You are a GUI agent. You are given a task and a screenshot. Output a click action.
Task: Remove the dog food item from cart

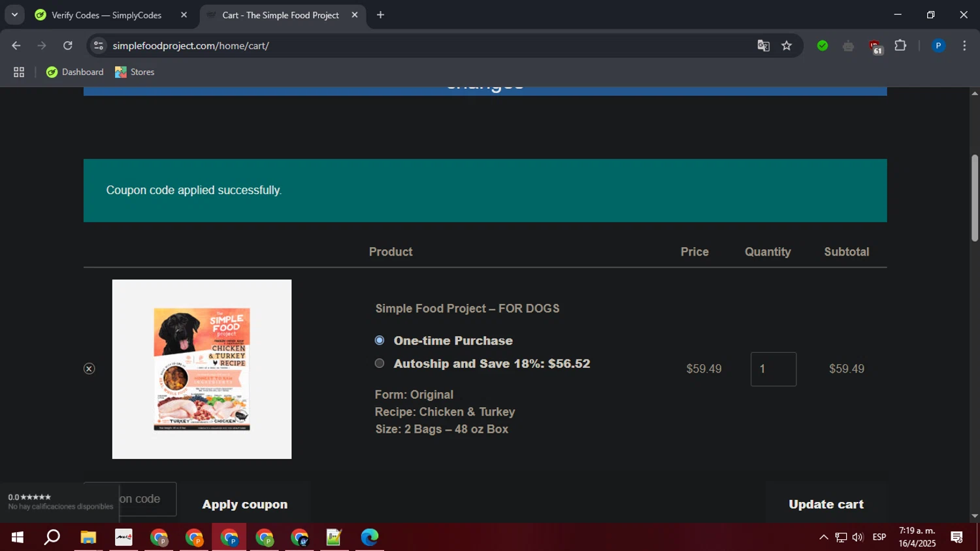(90, 369)
